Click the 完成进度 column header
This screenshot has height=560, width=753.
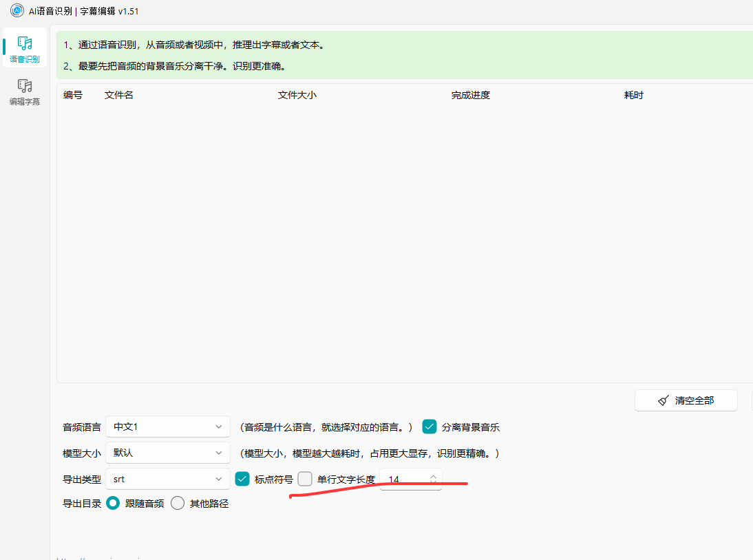[x=470, y=95]
